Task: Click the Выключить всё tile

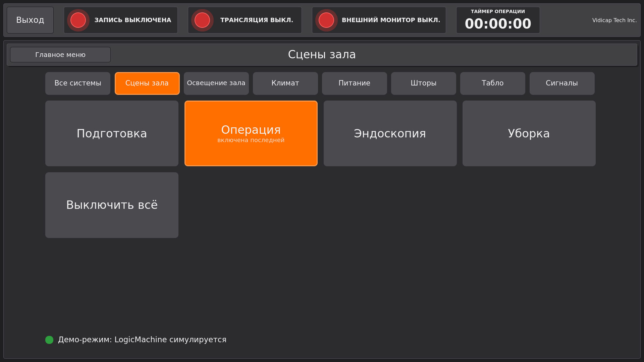Action: click(x=112, y=205)
